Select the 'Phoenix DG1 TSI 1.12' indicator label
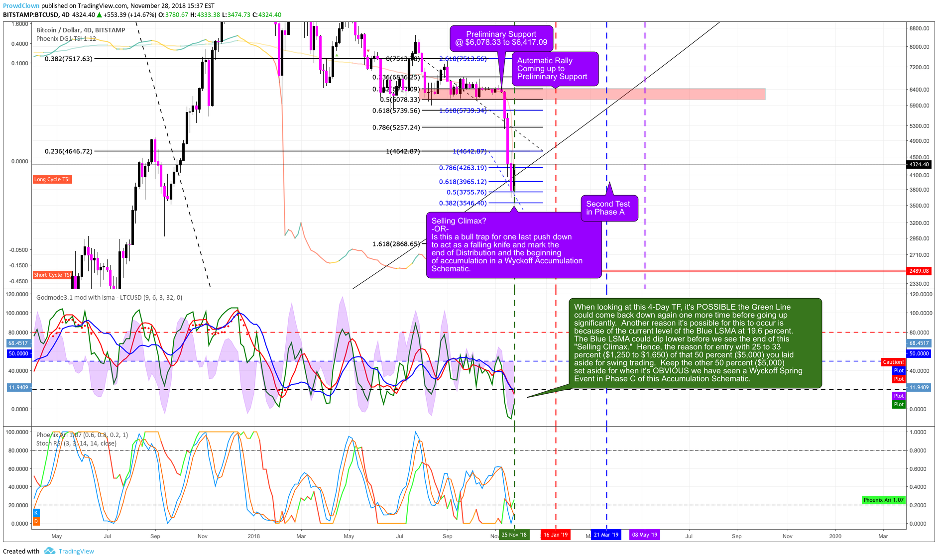Screen dimensions: 938x560 point(66,38)
